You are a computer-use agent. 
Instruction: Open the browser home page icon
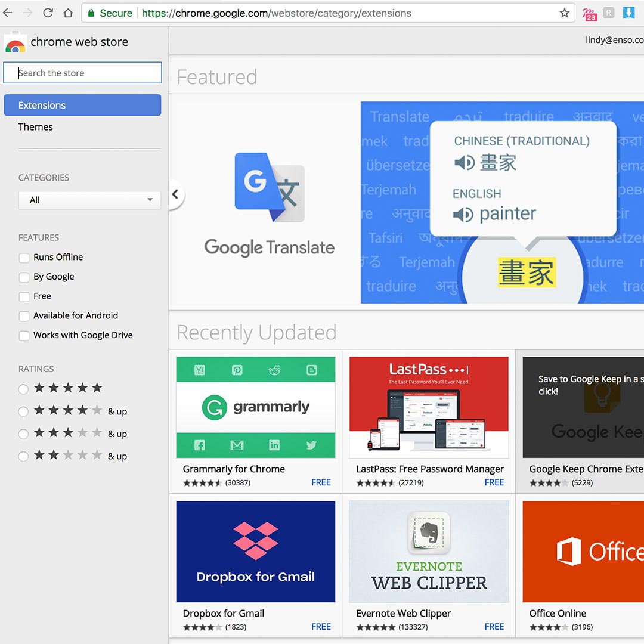[68, 13]
